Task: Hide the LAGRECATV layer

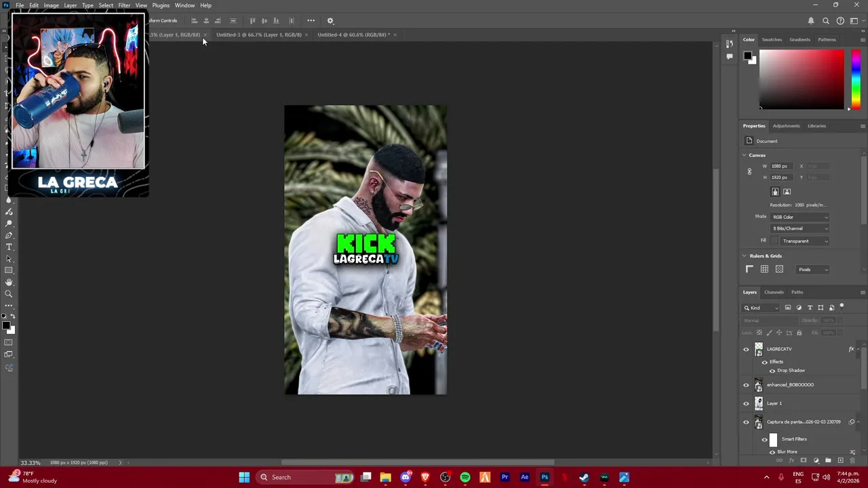Action: pos(747,350)
